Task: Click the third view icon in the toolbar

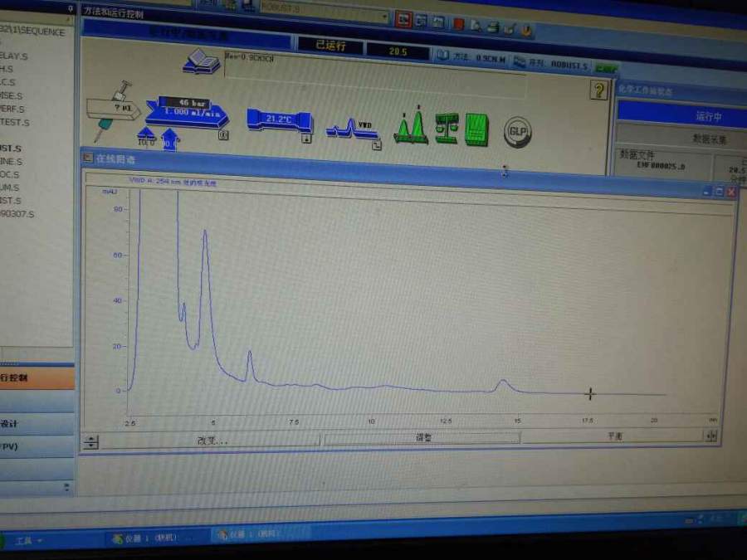Action: coord(438,22)
